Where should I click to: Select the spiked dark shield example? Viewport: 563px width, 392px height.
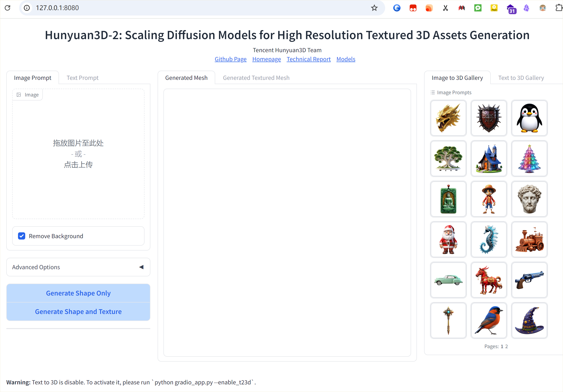pyautogui.click(x=489, y=118)
